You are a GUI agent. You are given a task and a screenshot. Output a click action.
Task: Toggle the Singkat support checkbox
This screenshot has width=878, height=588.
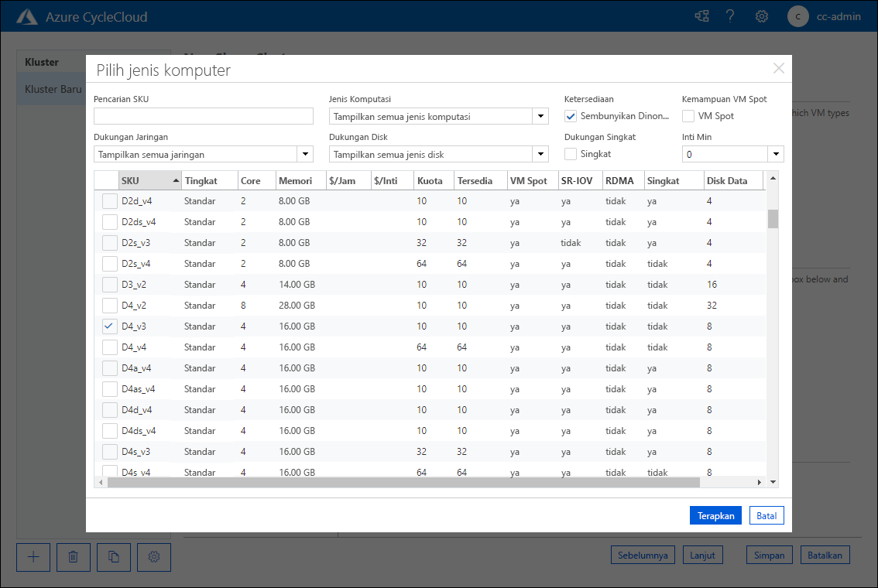click(x=571, y=154)
